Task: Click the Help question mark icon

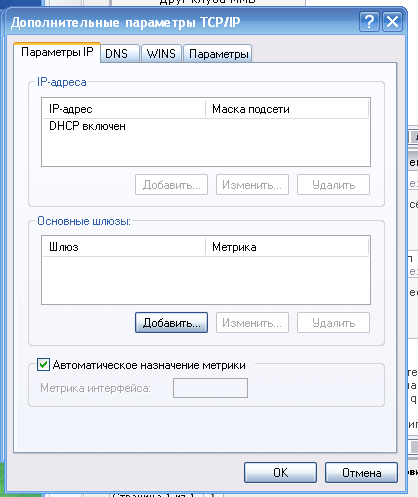Action: [369, 22]
